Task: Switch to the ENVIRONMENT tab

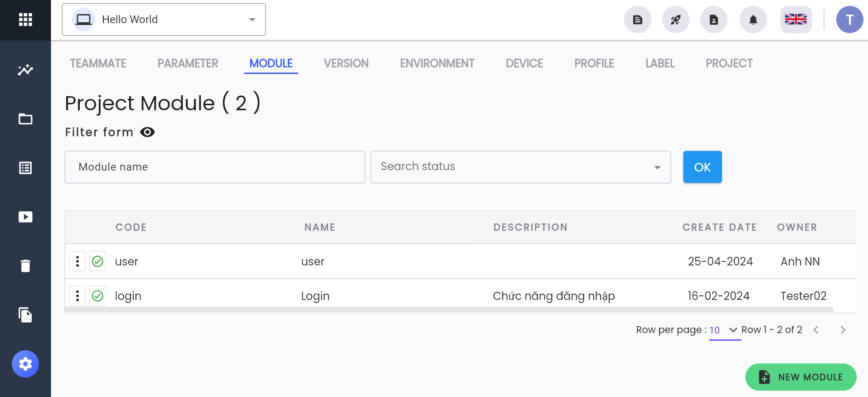Action: 437,64
